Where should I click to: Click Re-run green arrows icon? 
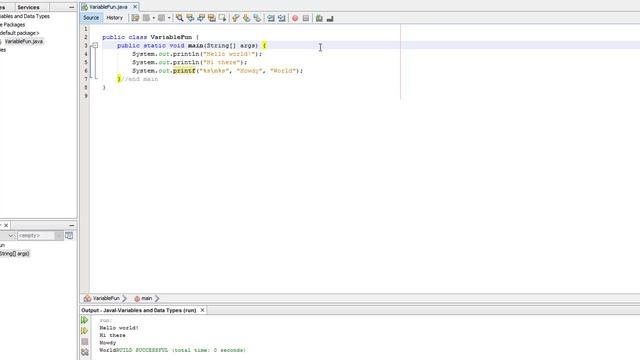coord(84,320)
